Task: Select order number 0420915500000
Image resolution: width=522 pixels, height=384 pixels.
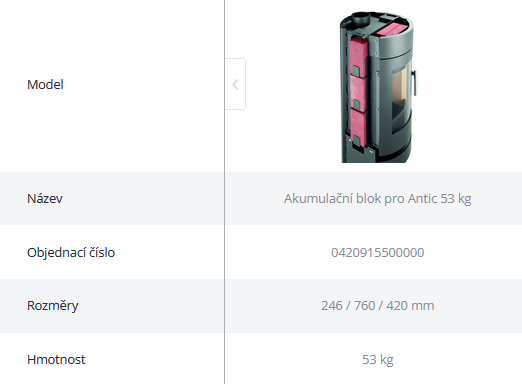Action: (378, 252)
